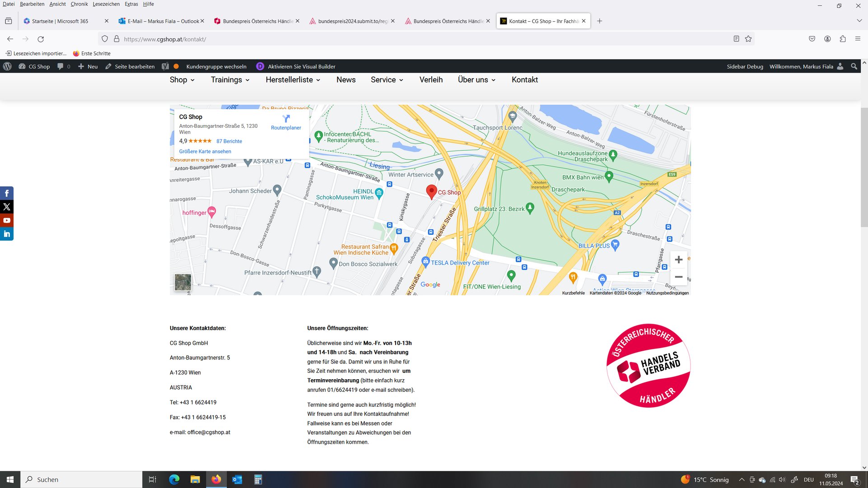Image resolution: width=868 pixels, height=488 pixels.
Task: Toggle satellite layer map thumbnail
Action: (x=183, y=282)
